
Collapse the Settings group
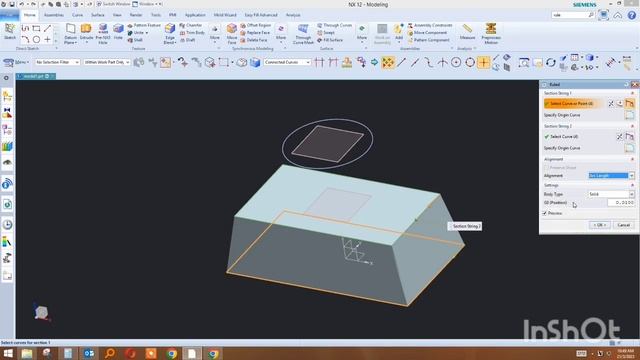[632, 185]
